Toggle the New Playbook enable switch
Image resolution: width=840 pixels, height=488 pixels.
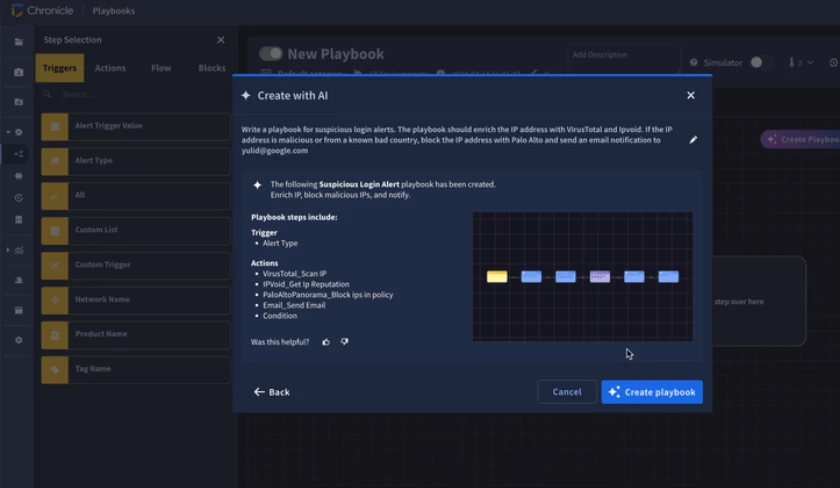click(271, 54)
